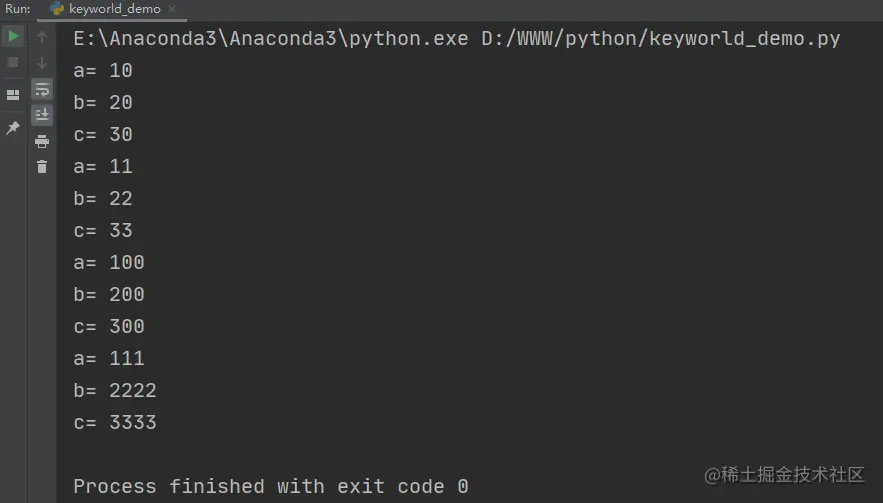Image resolution: width=883 pixels, height=503 pixels.
Task: Click the green Rerun button
Action: (13, 37)
